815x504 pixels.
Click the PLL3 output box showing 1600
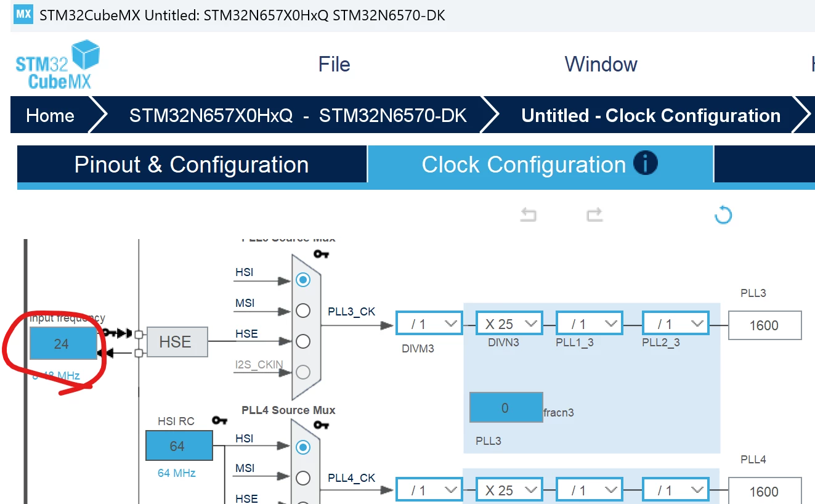click(x=764, y=325)
